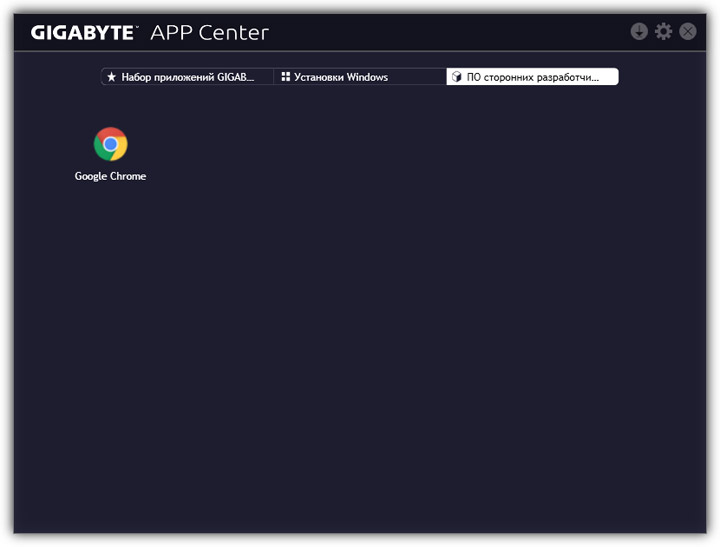
Task: Select ПО сторонних разработчиков tab
Action: (533, 77)
